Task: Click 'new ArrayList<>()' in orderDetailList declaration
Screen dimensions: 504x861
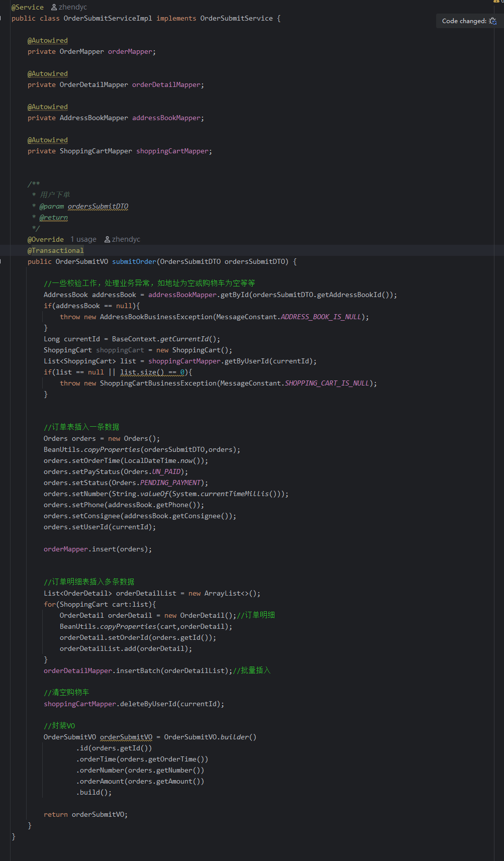Action: tap(223, 593)
